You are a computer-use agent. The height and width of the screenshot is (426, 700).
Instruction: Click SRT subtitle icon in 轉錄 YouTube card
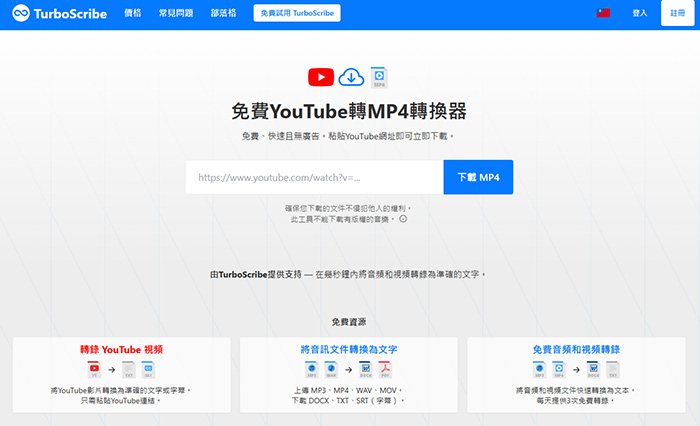148,369
